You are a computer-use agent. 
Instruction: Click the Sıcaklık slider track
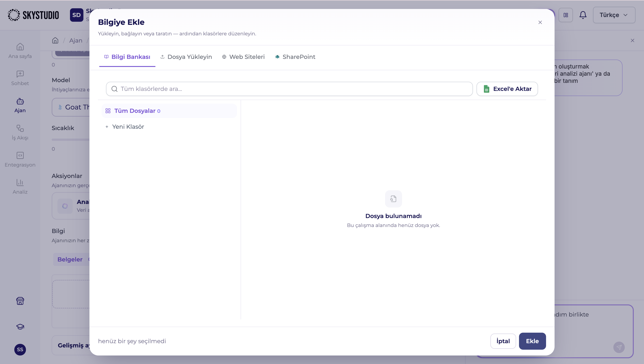(x=70, y=140)
